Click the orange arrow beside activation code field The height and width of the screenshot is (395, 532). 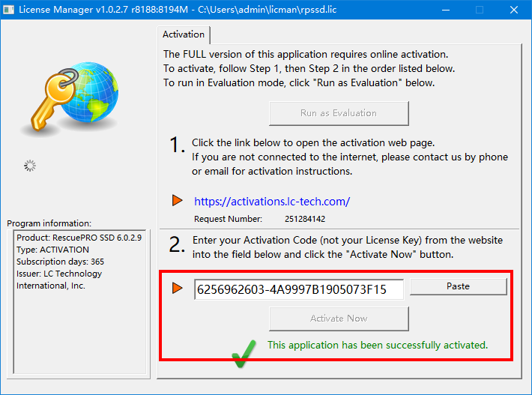(x=177, y=288)
